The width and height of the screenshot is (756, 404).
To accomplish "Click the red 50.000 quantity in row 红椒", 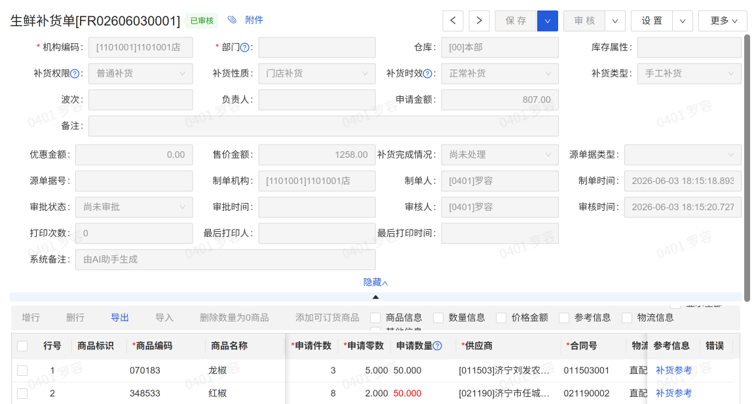I will pyautogui.click(x=407, y=393).
